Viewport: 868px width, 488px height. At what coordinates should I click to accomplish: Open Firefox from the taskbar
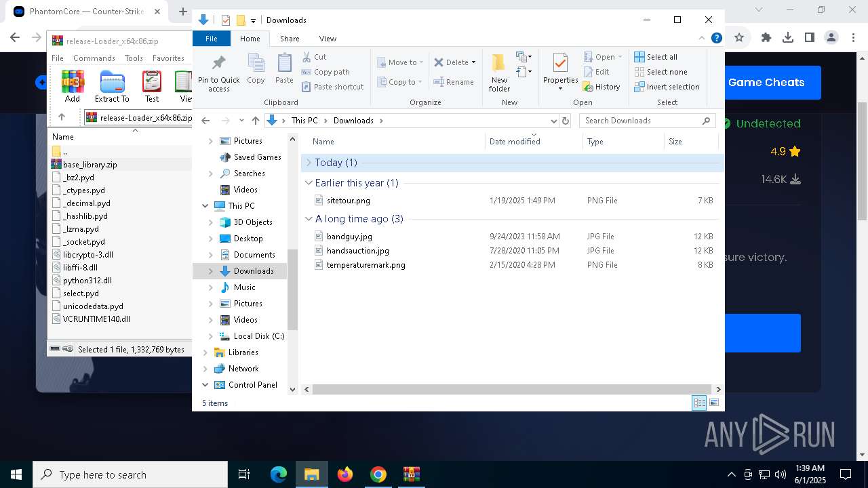345,474
